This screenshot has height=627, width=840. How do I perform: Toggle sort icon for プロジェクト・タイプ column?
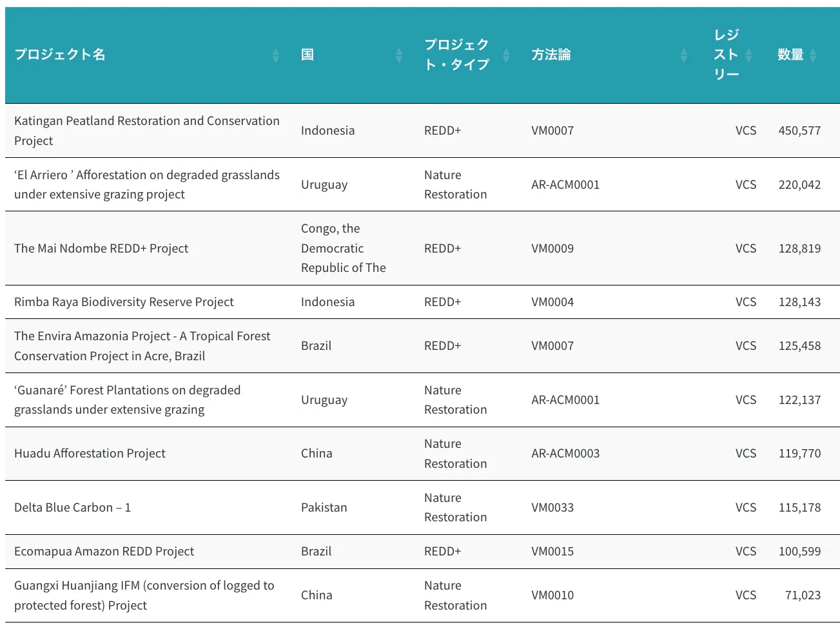pos(506,55)
